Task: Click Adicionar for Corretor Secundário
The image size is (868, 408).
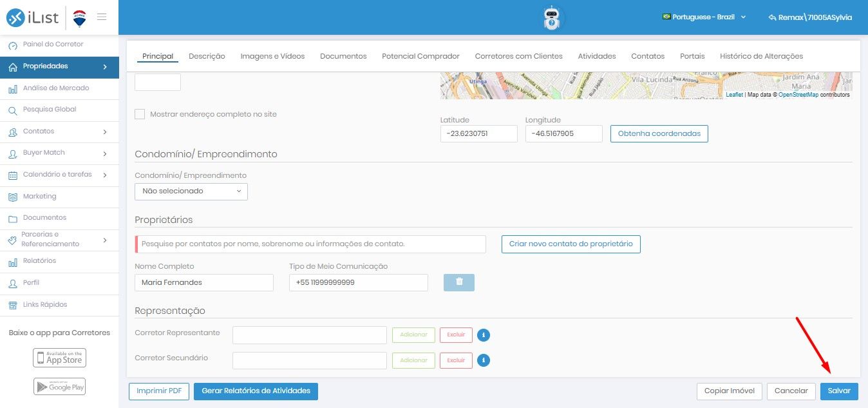Action: click(413, 360)
